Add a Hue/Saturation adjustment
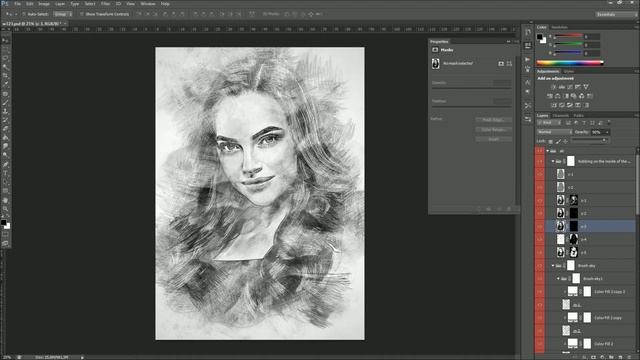The height and width of the screenshot is (360, 640). coord(550,96)
